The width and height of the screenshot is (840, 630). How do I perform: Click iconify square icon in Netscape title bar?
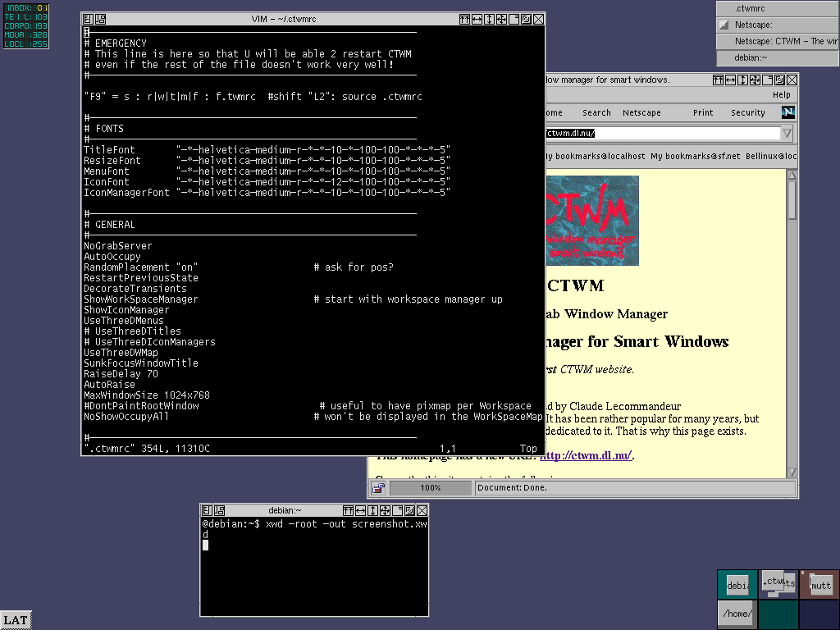click(767, 80)
